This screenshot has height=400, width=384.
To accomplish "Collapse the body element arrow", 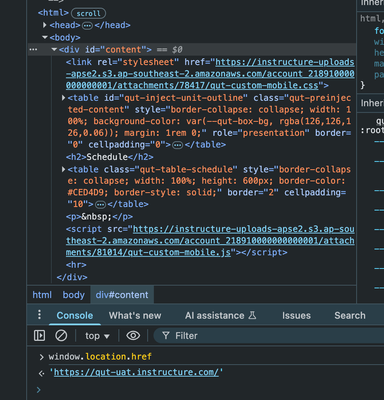I will (45, 37).
